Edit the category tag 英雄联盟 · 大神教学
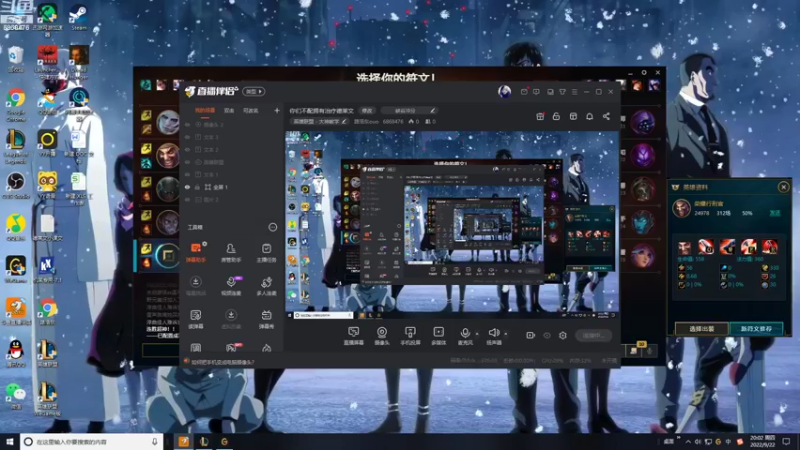This screenshot has height=450, width=800. point(319,121)
